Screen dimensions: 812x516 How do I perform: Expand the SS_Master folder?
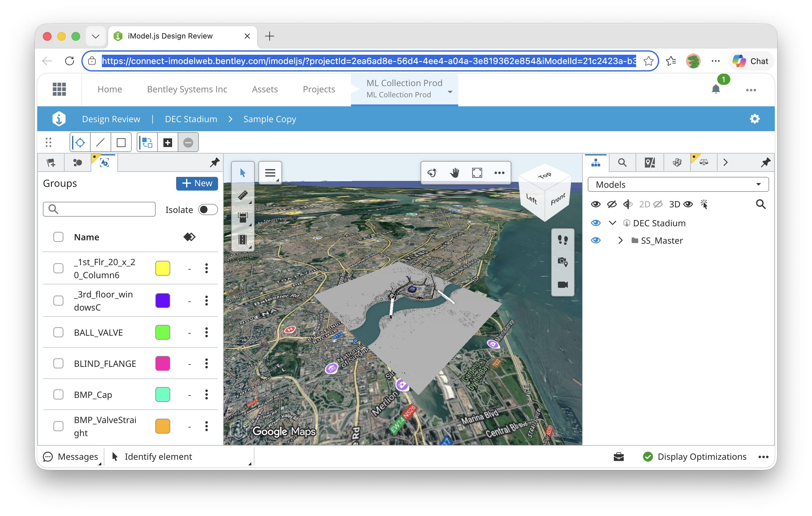pos(620,240)
